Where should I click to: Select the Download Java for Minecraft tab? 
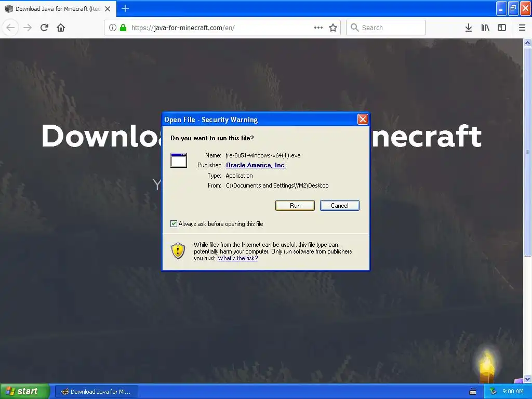pos(58,9)
